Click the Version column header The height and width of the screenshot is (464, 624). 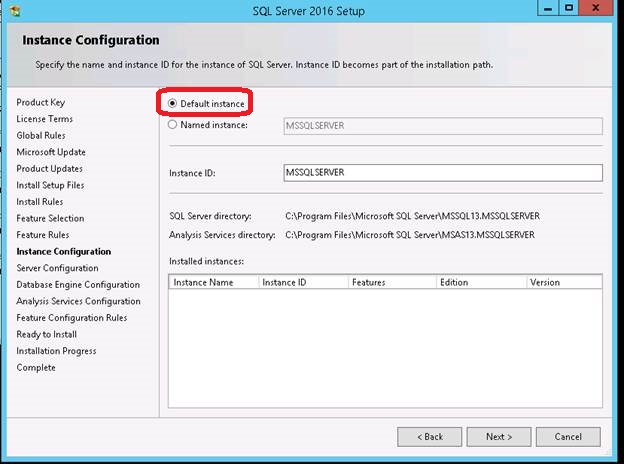pyautogui.click(x=564, y=282)
